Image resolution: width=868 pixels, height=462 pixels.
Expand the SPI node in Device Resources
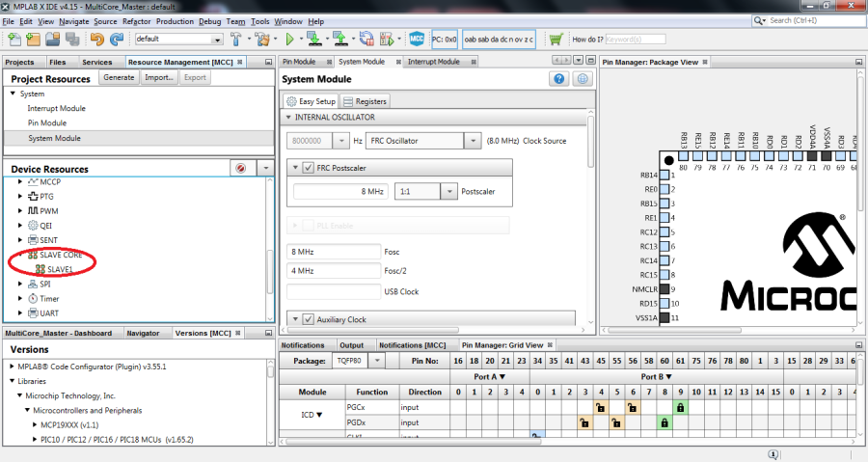pyautogui.click(x=21, y=285)
